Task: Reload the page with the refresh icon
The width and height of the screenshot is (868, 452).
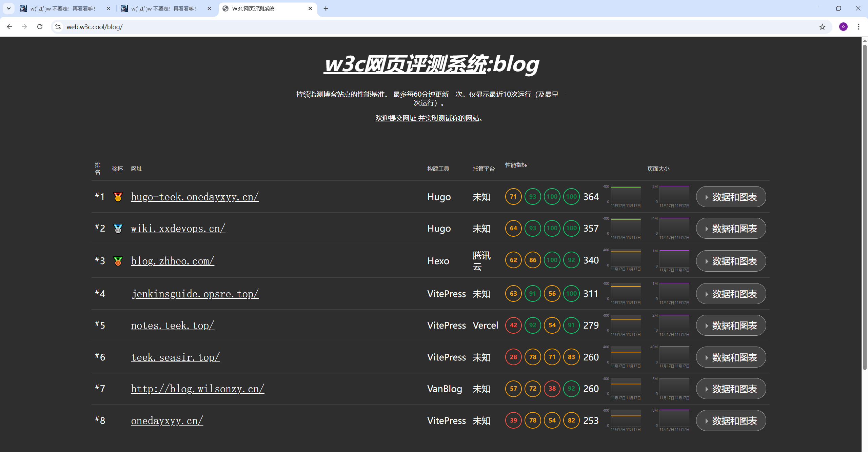Action: 40,27
